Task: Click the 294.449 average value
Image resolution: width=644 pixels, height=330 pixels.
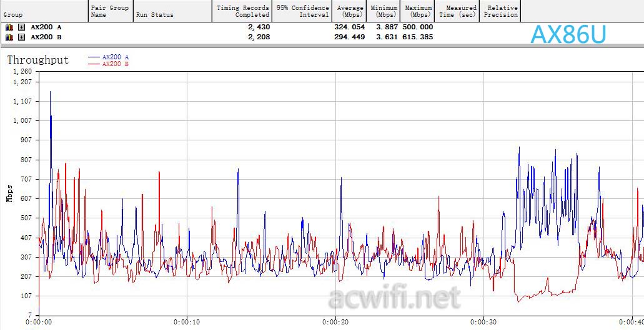Action: (x=350, y=37)
